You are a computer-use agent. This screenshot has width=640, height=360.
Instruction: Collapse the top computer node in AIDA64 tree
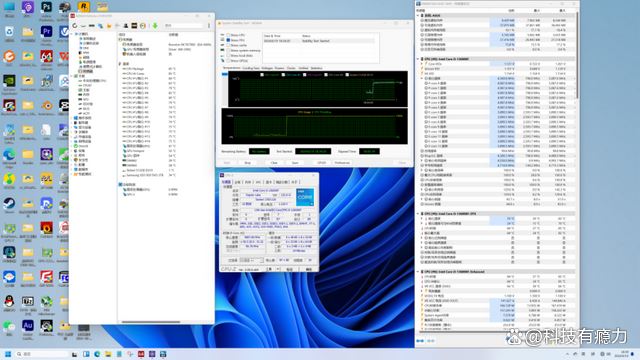(72, 34)
